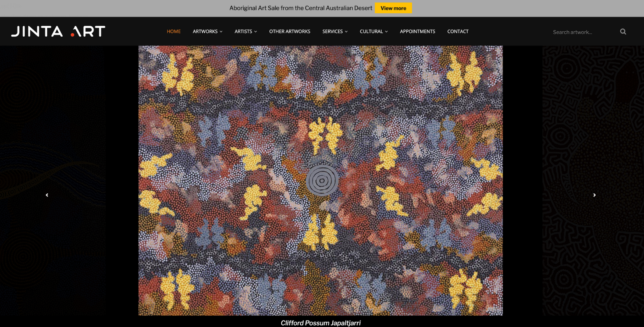Screen dimensions: 644x327
Task: Click the Clifford Possum Japaltjarri caption
Action: coord(320,323)
